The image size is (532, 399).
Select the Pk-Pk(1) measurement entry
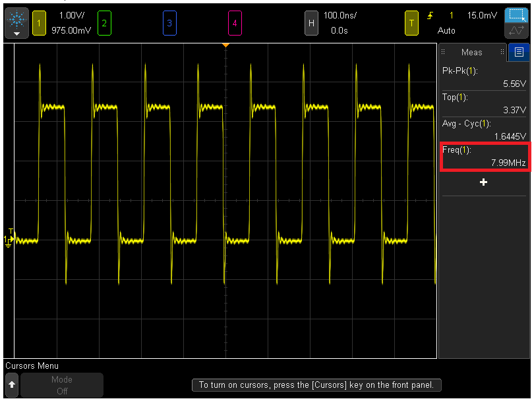coord(484,77)
